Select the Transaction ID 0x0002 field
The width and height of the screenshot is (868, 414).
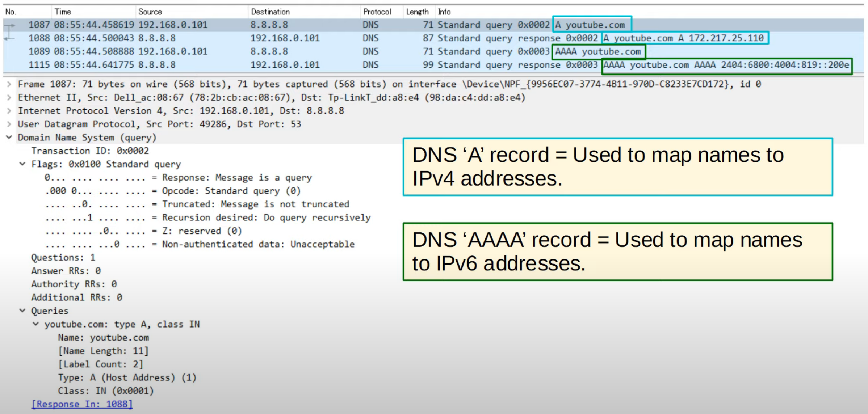click(x=90, y=151)
